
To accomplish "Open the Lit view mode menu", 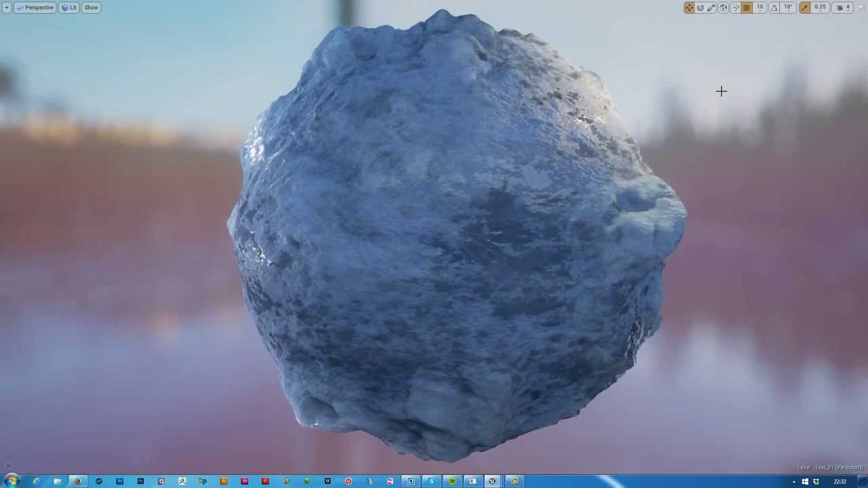I will point(69,7).
